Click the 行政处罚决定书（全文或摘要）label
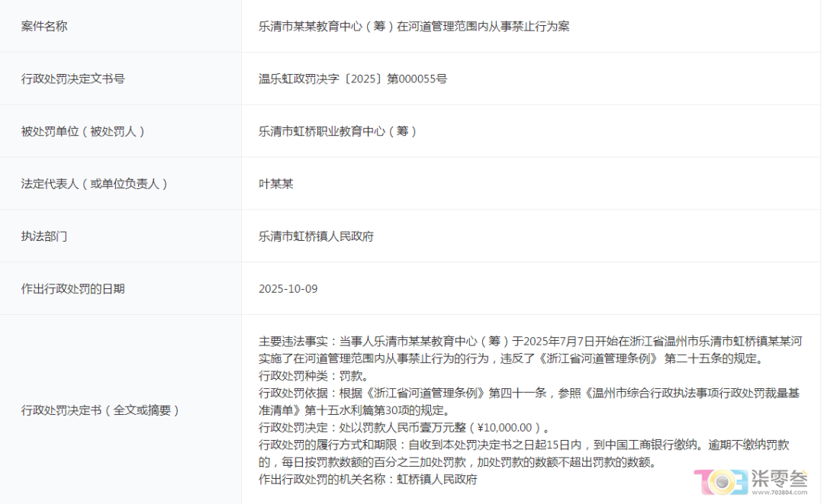This screenshot has width=824, height=504. (100, 410)
